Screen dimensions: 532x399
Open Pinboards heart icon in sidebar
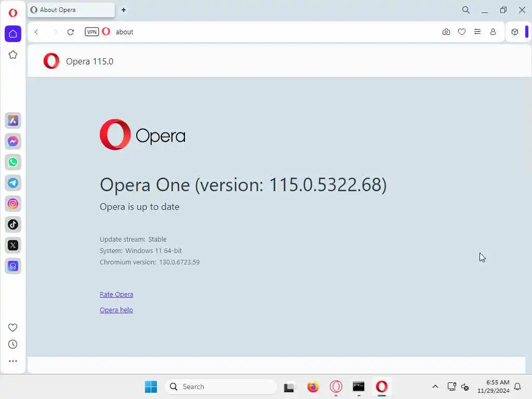(x=12, y=327)
